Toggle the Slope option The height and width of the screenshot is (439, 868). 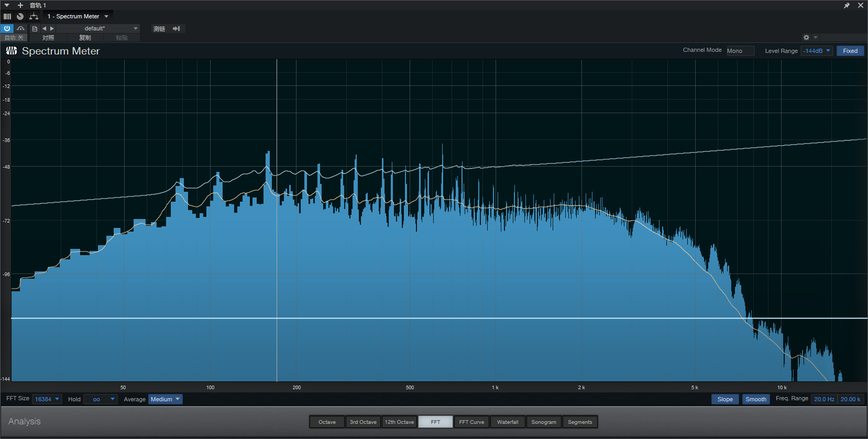point(725,399)
